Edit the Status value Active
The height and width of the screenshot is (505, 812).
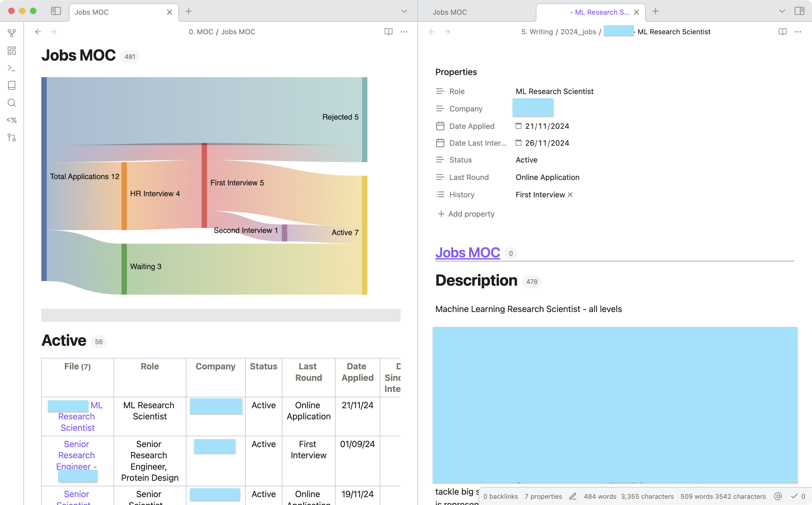(x=527, y=160)
